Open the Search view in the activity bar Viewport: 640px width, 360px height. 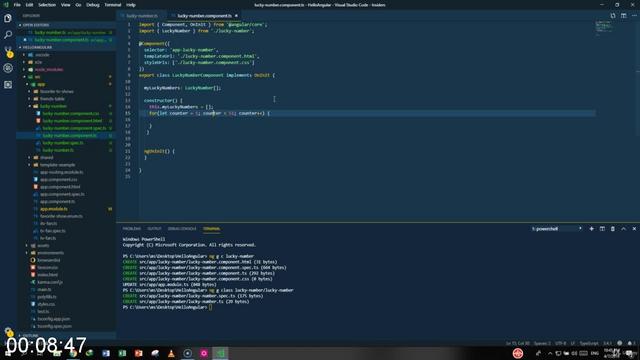pos(8,35)
